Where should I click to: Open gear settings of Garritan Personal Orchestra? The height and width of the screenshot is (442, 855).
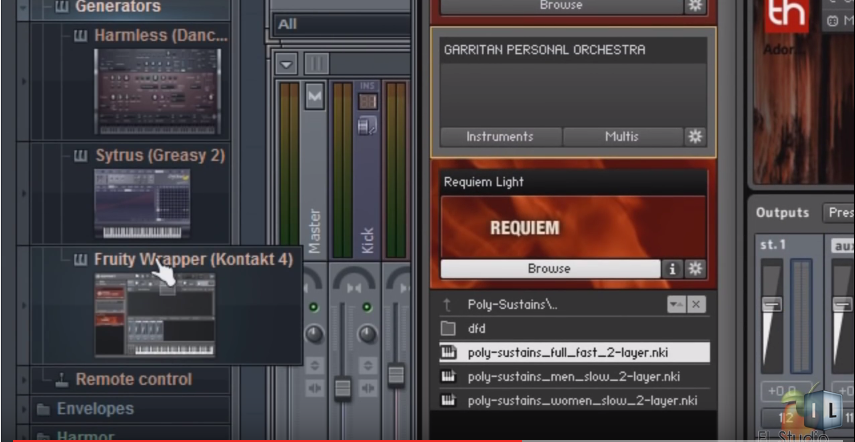coord(695,137)
